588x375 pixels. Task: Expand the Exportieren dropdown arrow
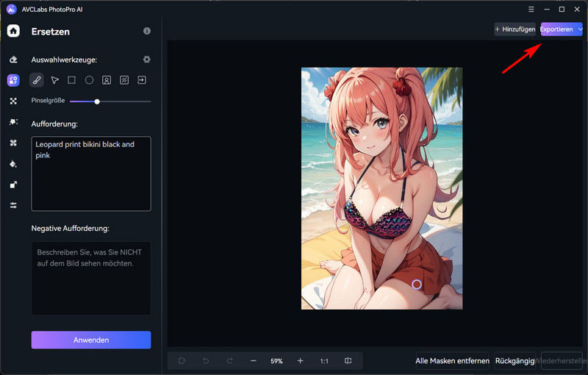pyautogui.click(x=581, y=29)
